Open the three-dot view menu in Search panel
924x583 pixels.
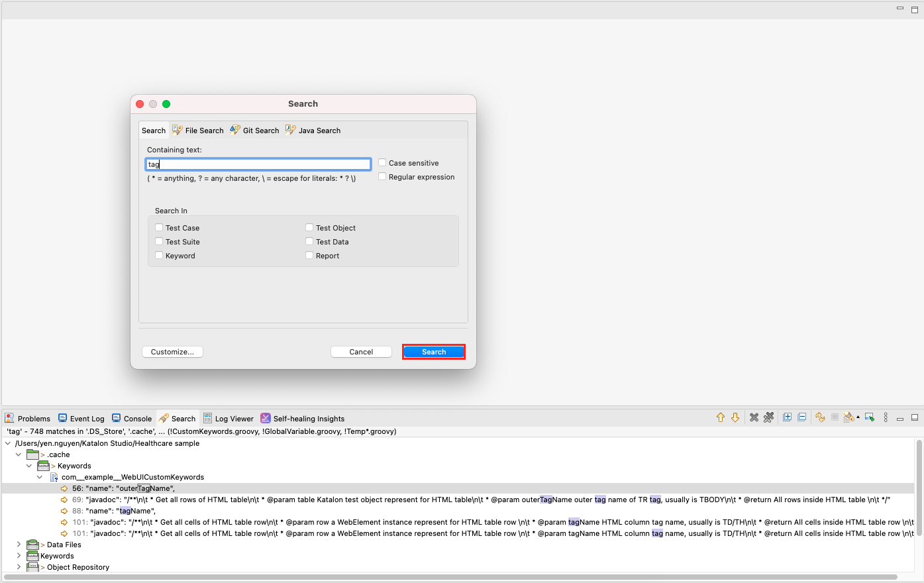pyautogui.click(x=886, y=417)
